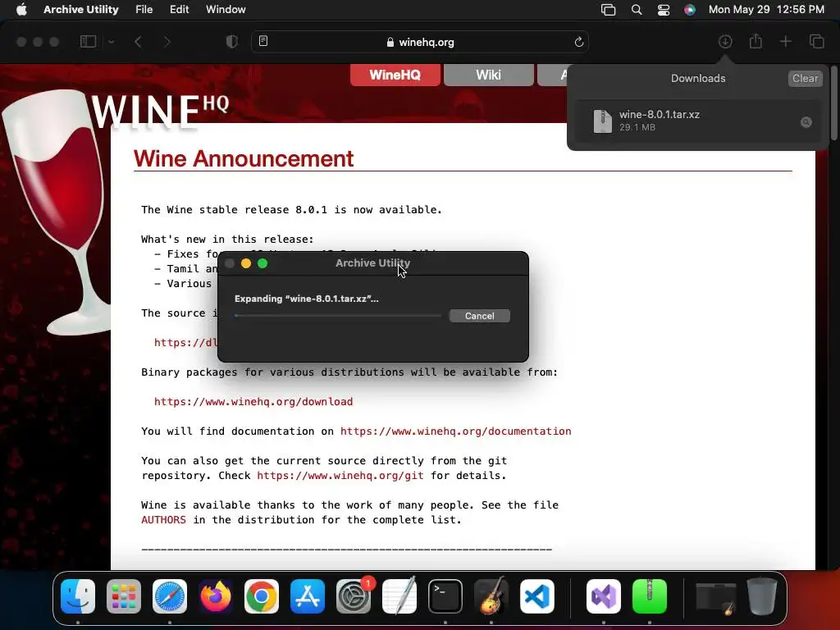Open the Safari Share button
The width and height of the screenshot is (840, 630).
pyautogui.click(x=756, y=41)
